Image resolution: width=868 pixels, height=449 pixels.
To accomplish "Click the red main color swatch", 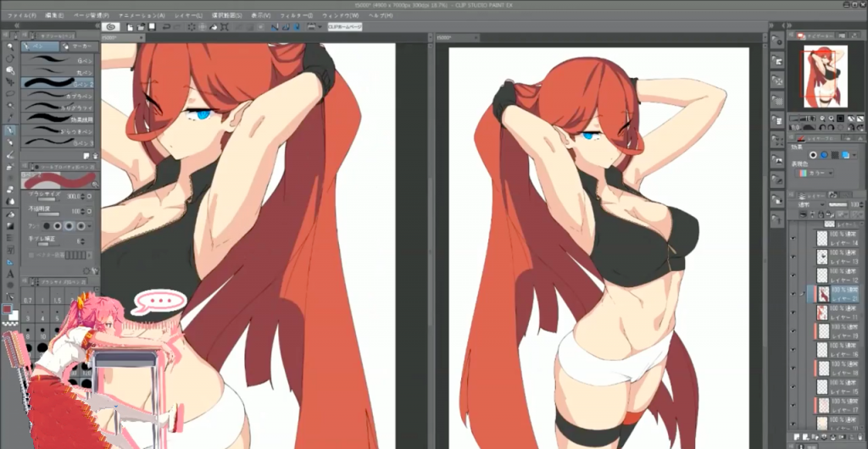I will point(7,308).
